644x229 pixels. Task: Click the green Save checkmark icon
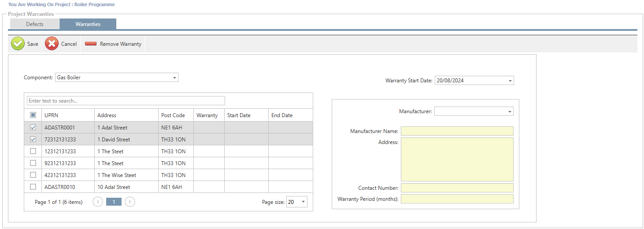tap(18, 44)
